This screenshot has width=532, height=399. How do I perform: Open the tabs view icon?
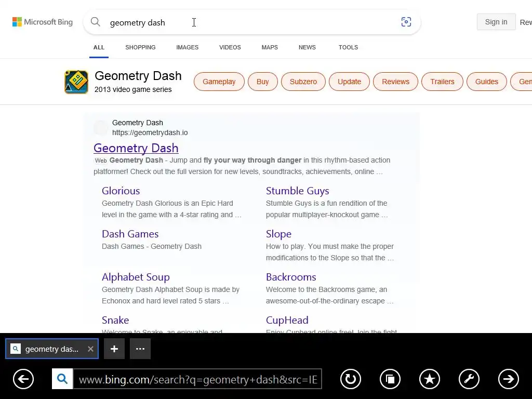(390, 379)
